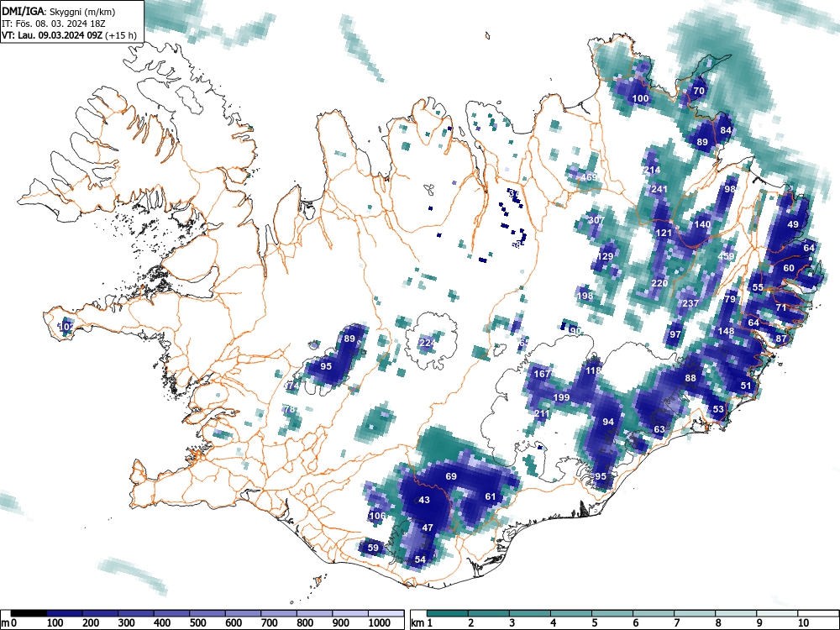The width and height of the screenshot is (840, 630).
Task: Click the '71' visibility value
Action: click(781, 307)
